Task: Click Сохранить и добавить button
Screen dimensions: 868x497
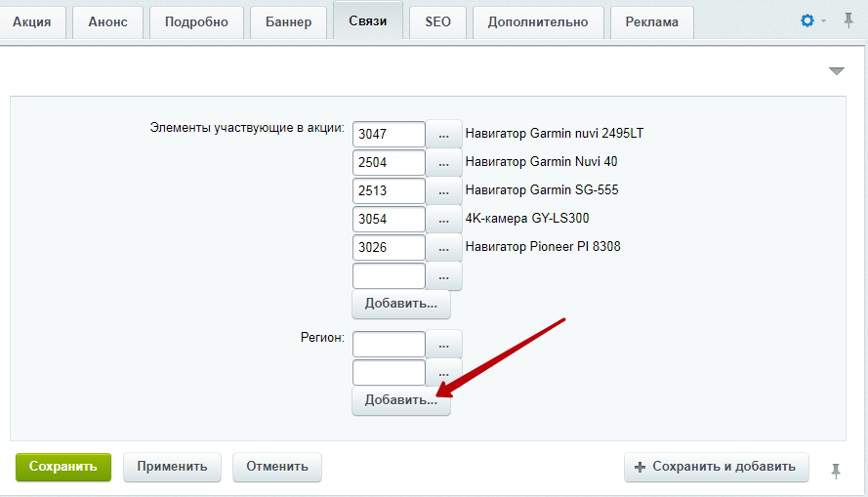Action: click(x=717, y=467)
